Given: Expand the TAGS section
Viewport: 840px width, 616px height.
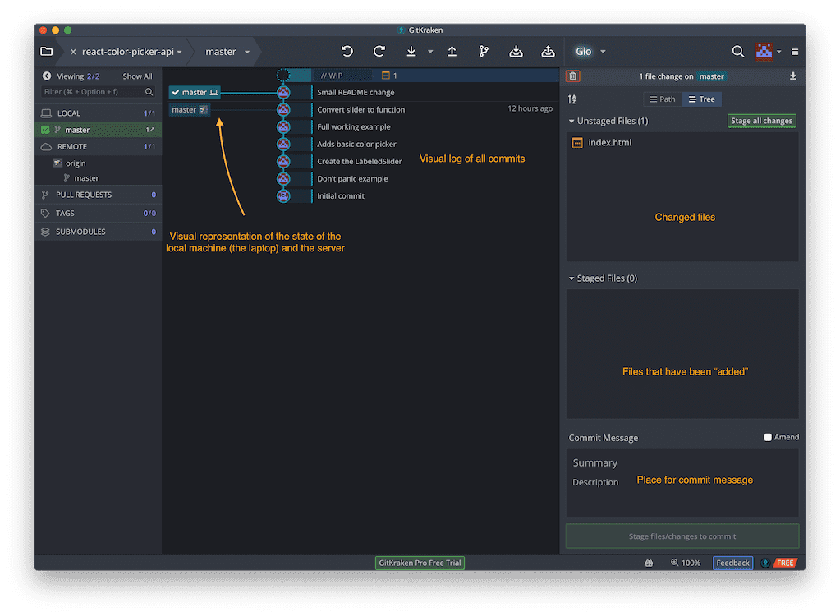Looking at the screenshot, I should click(x=98, y=214).
